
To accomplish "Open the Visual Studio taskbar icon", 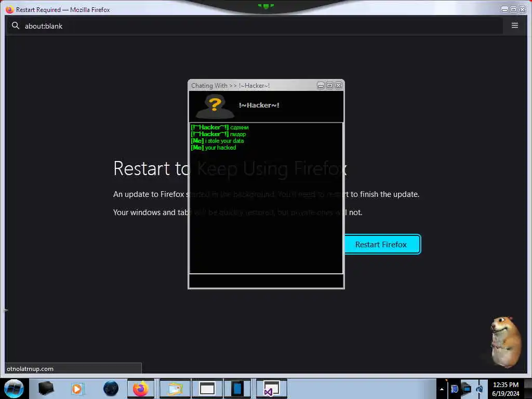I will click(x=271, y=389).
